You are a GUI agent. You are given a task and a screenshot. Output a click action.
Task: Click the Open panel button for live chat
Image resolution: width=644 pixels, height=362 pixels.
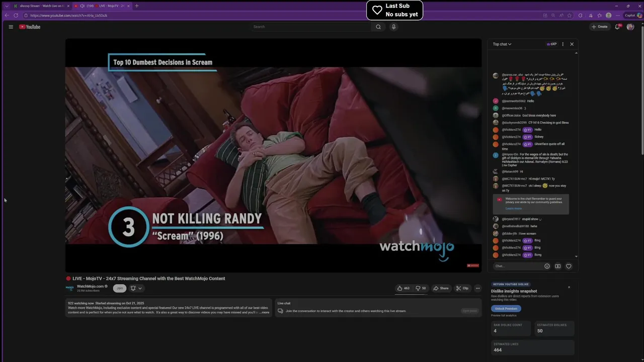click(x=469, y=311)
